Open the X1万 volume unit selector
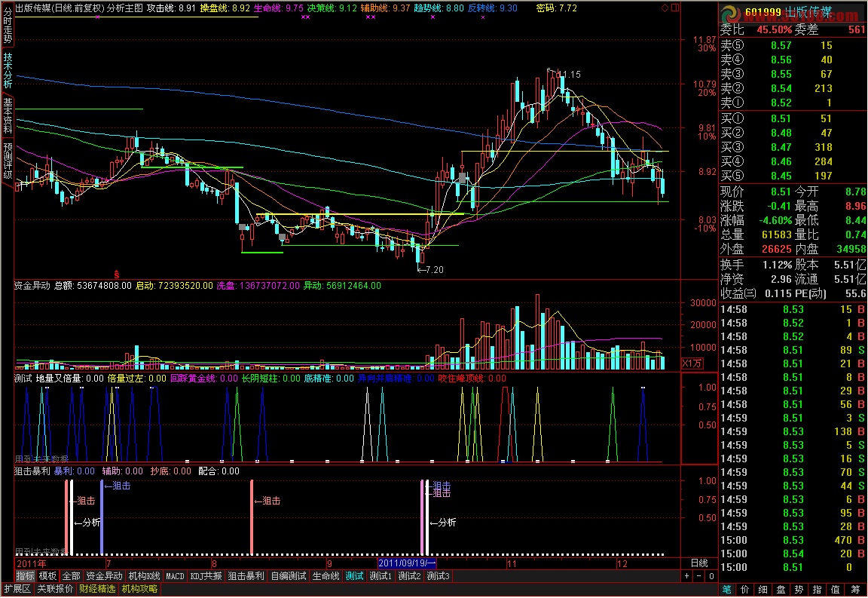 point(692,363)
